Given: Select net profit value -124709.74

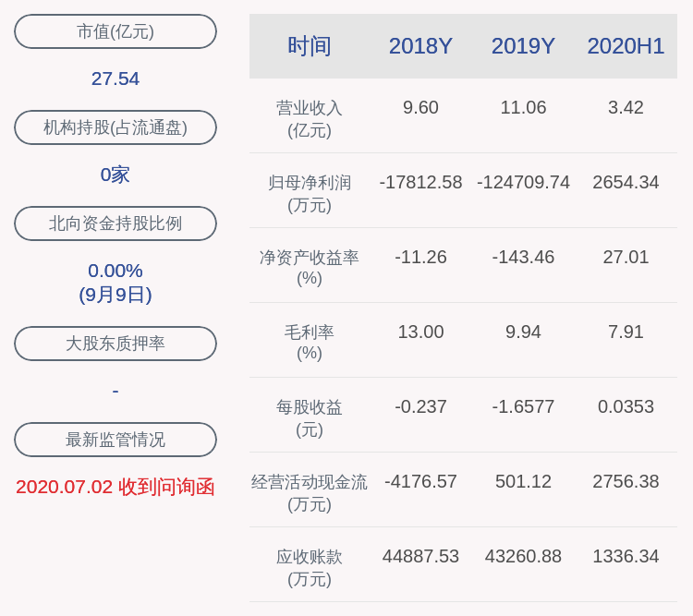Looking at the screenshot, I should (523, 182).
